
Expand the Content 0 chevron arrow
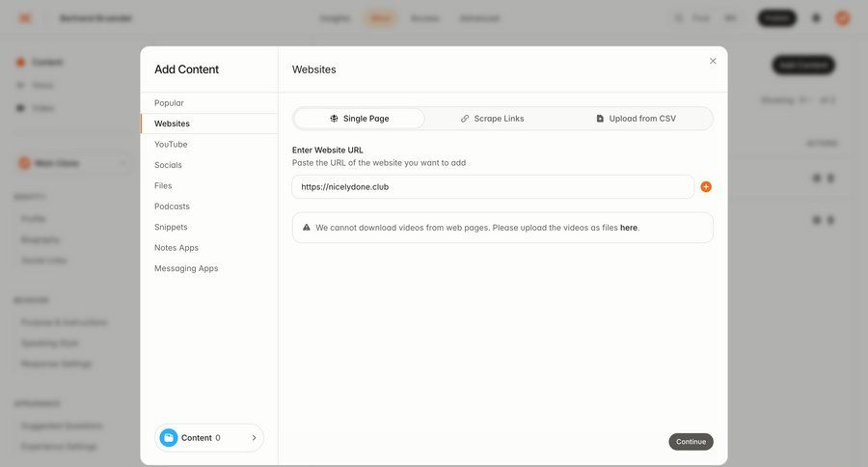[x=254, y=438]
